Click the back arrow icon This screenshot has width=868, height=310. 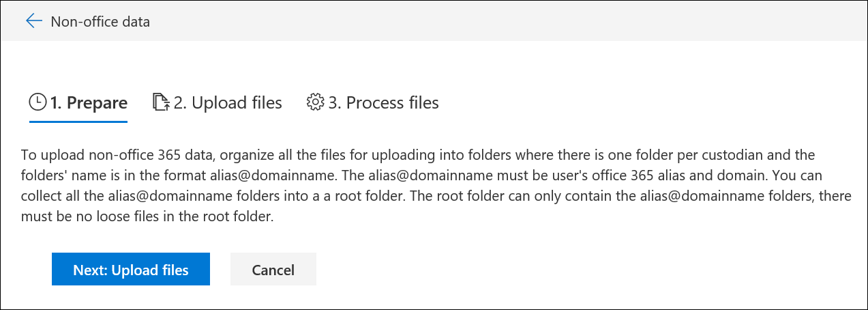point(33,21)
